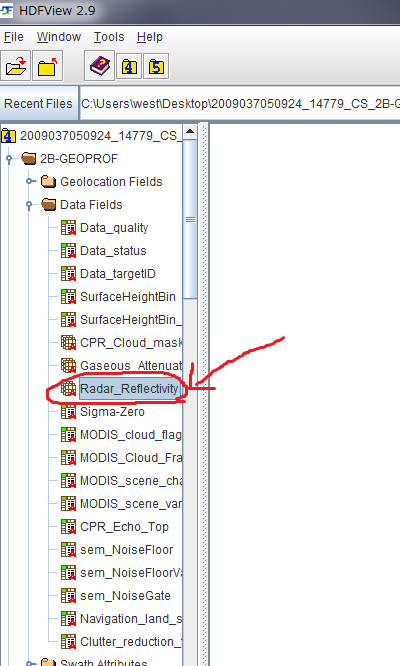Select the CPR_Echo_Top dataset
The image size is (400, 666).
click(124, 527)
